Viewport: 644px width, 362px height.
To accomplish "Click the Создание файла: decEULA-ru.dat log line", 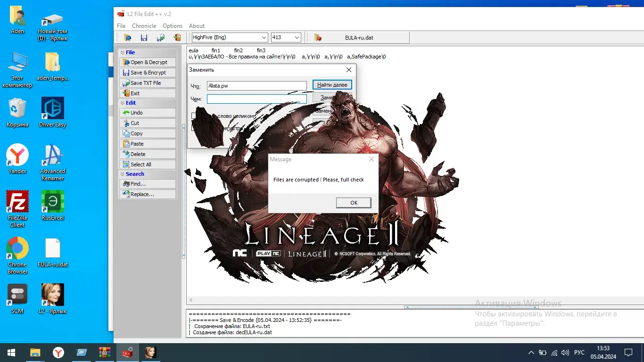I will tap(233, 332).
